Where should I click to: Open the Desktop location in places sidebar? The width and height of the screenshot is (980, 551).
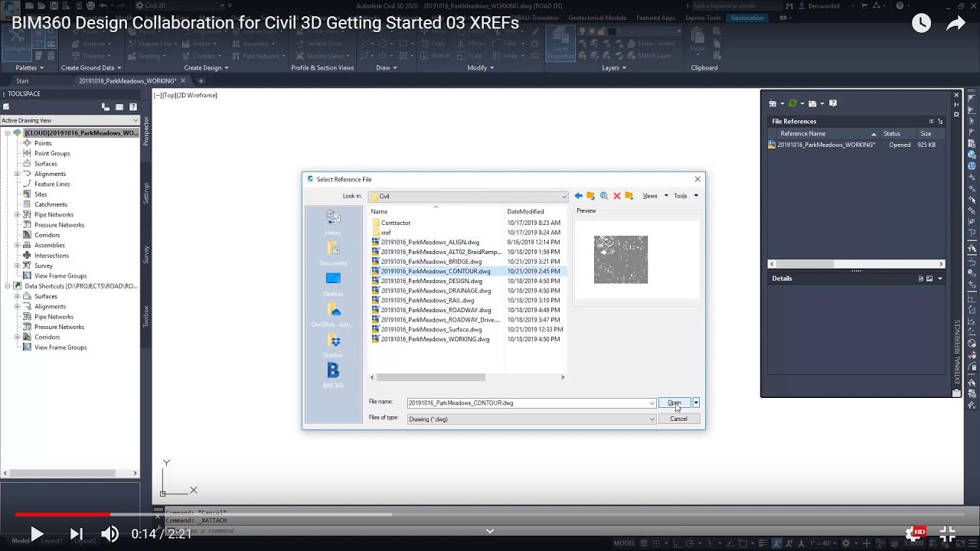tap(333, 283)
